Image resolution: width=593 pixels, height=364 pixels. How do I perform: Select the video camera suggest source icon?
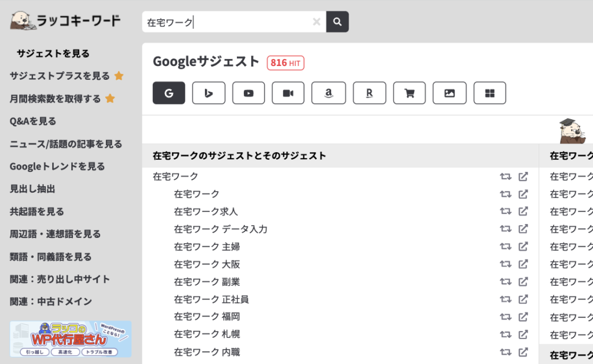[288, 93]
